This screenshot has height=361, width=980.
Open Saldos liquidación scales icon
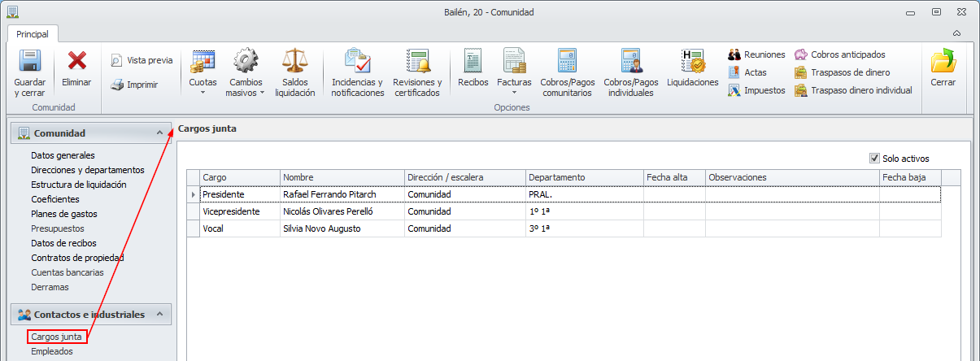(x=294, y=62)
